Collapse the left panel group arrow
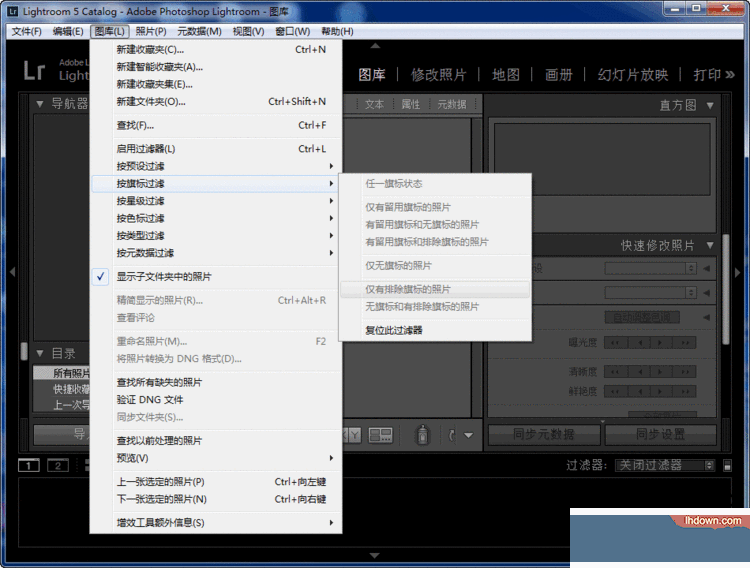 click(12, 272)
